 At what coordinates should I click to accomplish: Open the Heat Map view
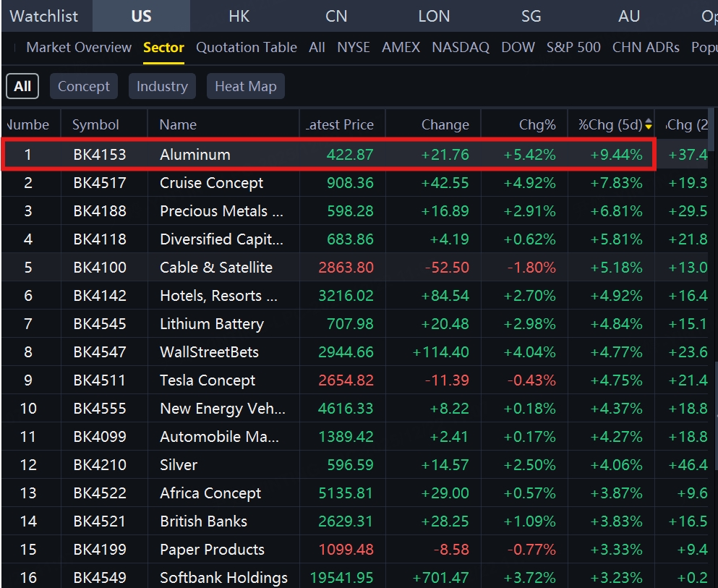pos(246,87)
